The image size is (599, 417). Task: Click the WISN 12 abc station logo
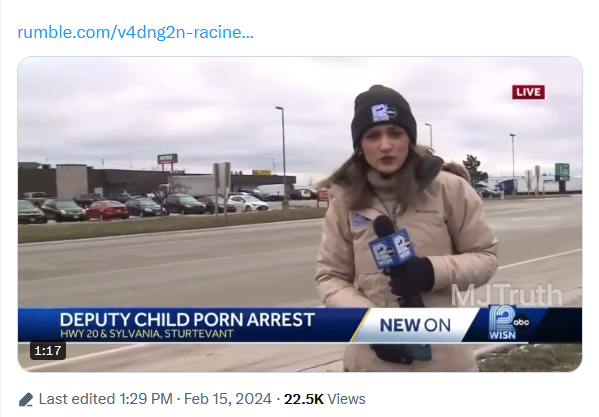coord(509,323)
